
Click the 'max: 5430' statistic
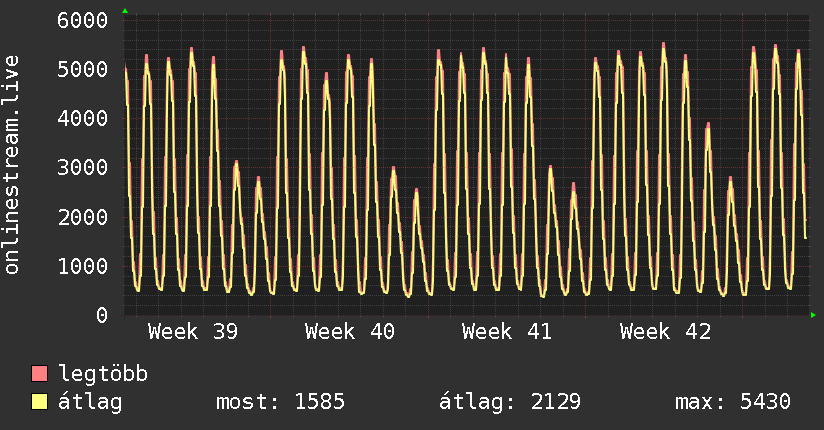click(733, 402)
